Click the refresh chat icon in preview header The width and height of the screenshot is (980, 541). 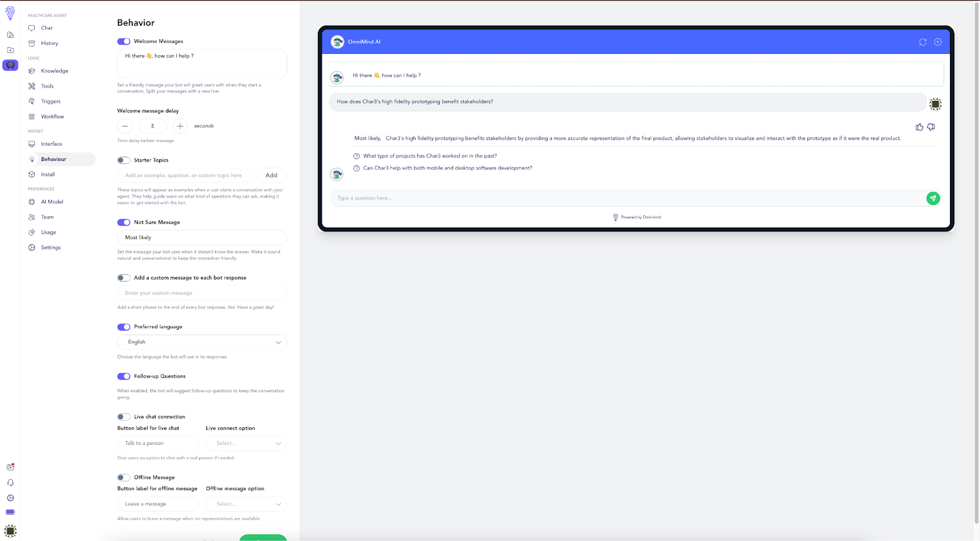(922, 42)
